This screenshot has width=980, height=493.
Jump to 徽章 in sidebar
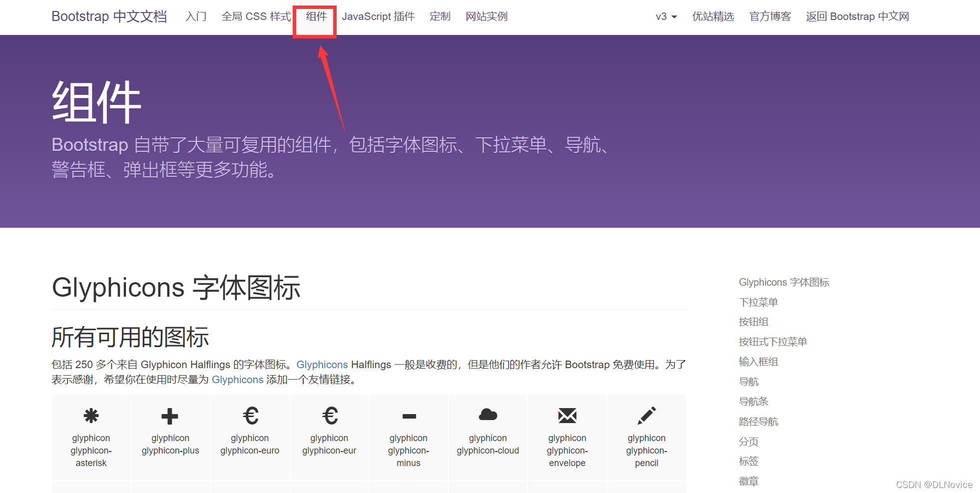click(748, 481)
